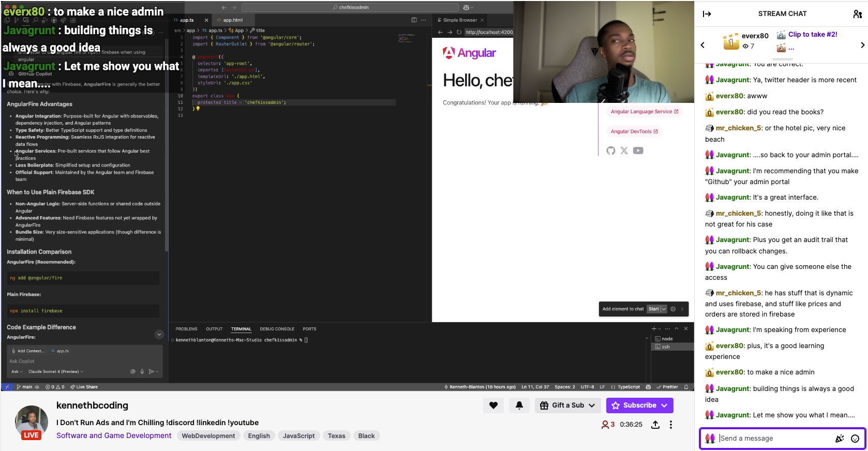Open the Copilot dropdown in title bar
This screenshot has height=451, width=868.
pos(468,7)
